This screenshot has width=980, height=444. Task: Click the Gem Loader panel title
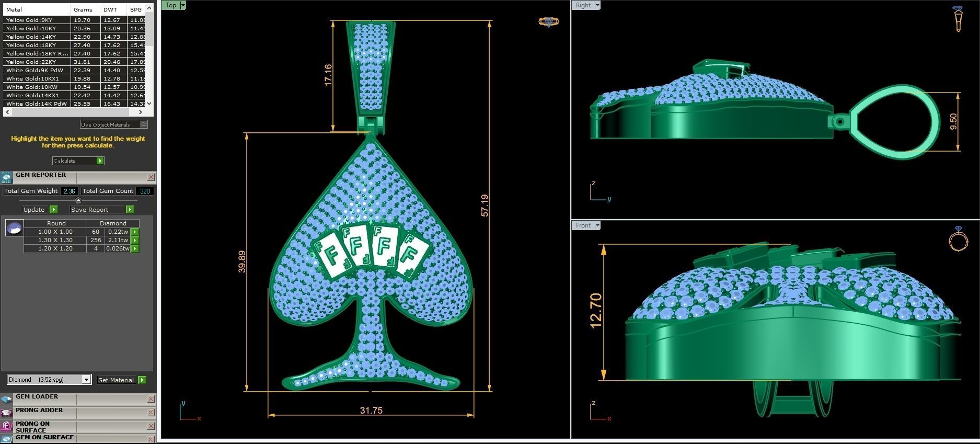tap(37, 396)
